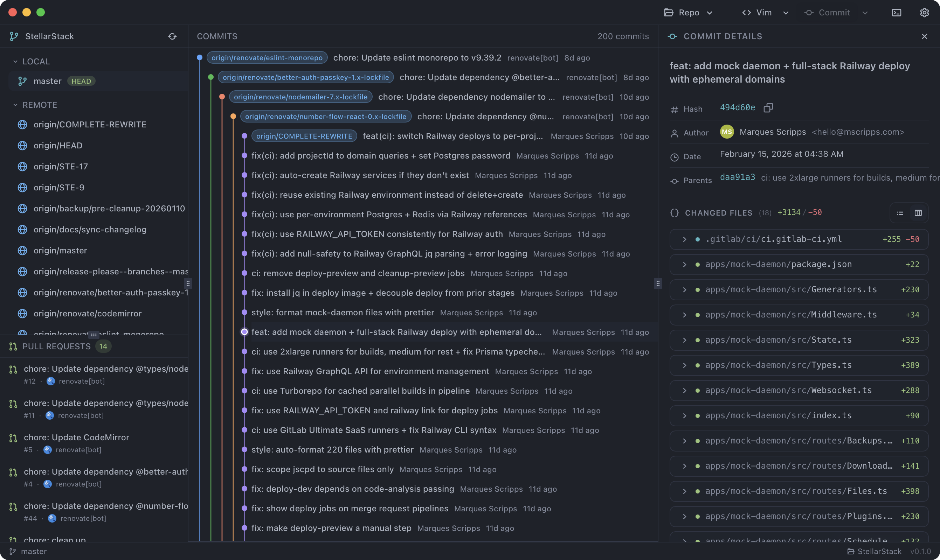Select the origin/COMPLETE-REWRITE branch tag in the commit list
The height and width of the screenshot is (560, 940).
click(x=304, y=136)
